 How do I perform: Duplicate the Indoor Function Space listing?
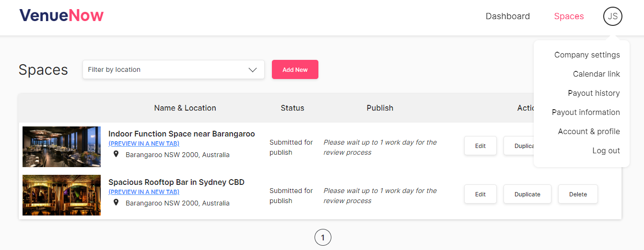click(x=519, y=146)
